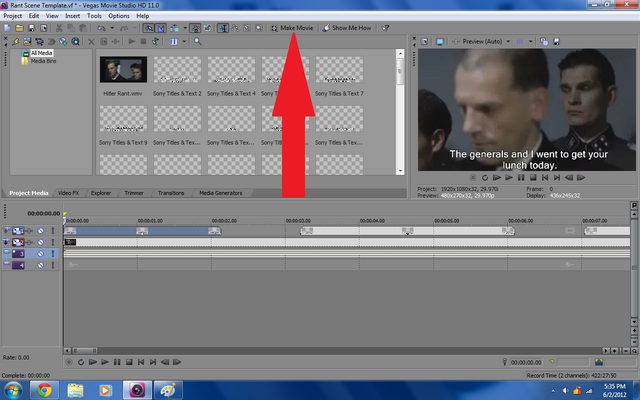Viewport: 640px width, 400px height.
Task: Toggle automatic crossfades in the toolbar
Action: (x=161, y=28)
